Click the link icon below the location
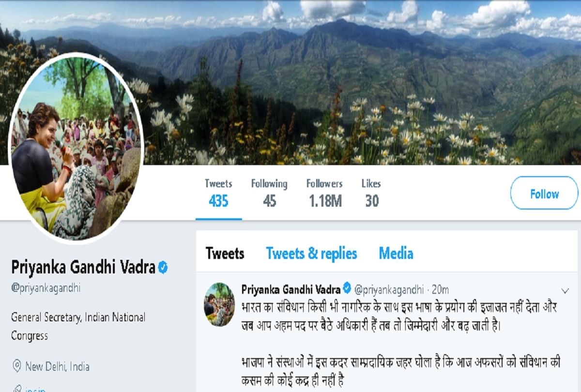This screenshot has height=392, width=581. coord(17,388)
